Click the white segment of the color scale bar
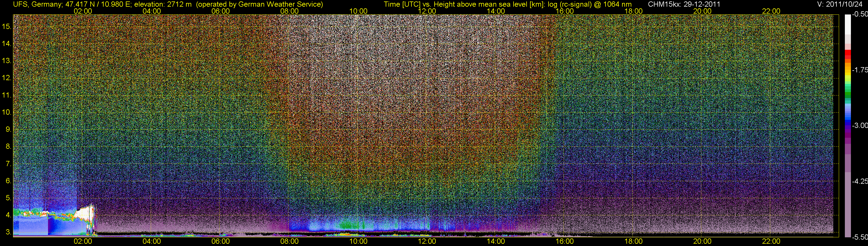Image resolution: width=868 pixels, height=246 pixels. point(848,24)
